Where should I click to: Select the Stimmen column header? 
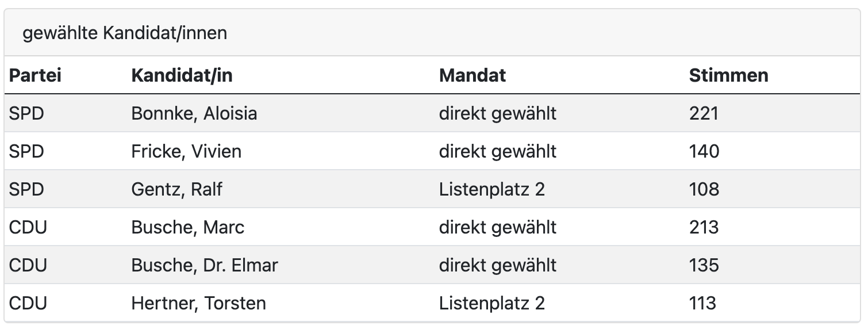(x=728, y=75)
